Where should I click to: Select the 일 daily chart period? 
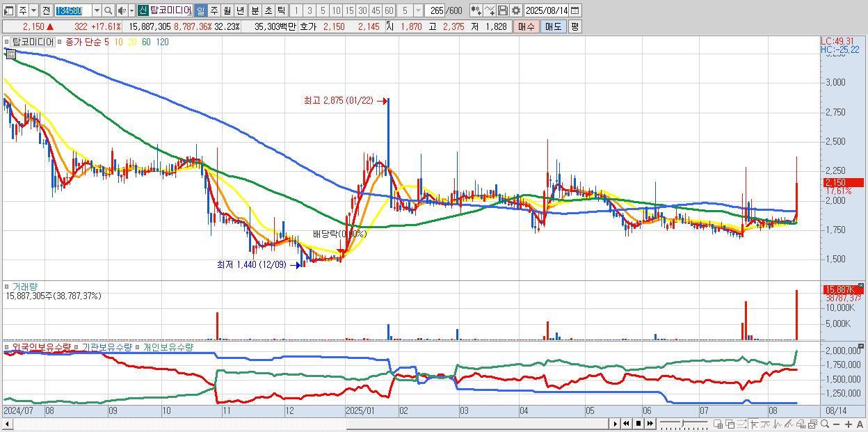(200, 10)
